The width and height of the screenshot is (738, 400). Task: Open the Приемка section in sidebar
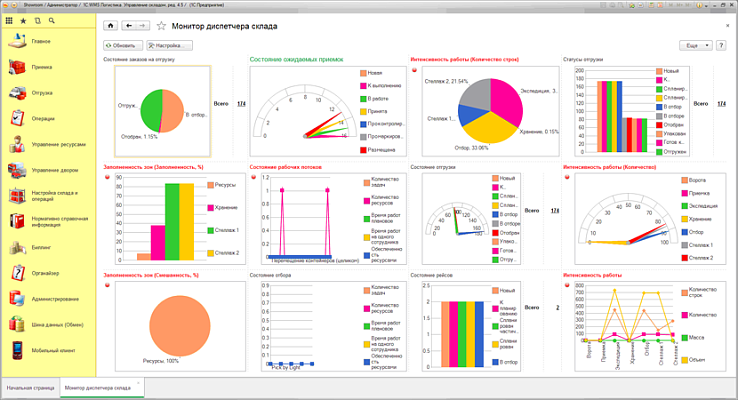click(40, 68)
